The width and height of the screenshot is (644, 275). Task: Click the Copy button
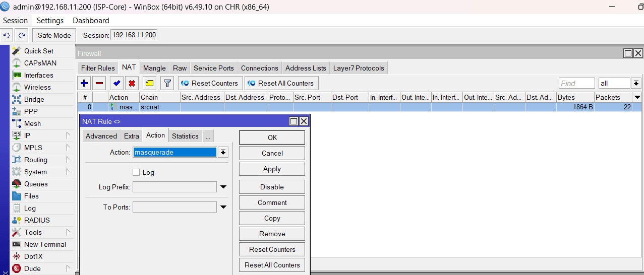272,218
